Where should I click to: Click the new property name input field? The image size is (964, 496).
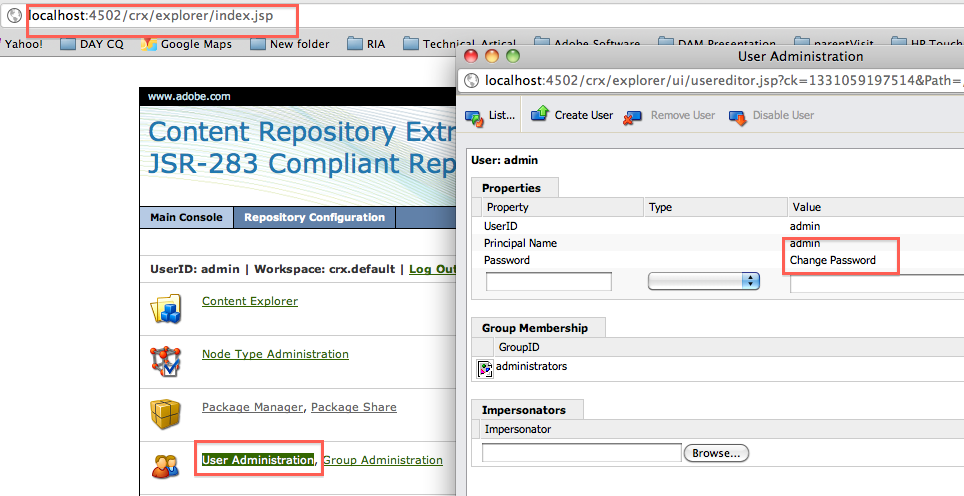tap(548, 281)
